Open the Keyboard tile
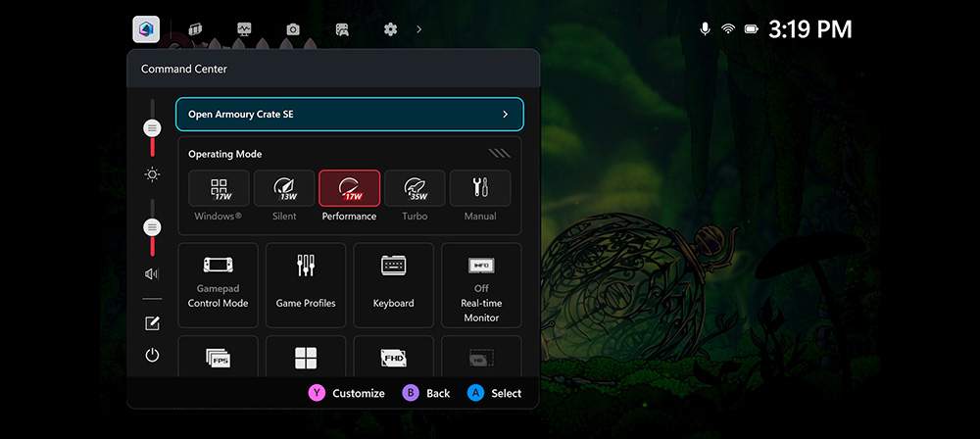 click(x=394, y=285)
